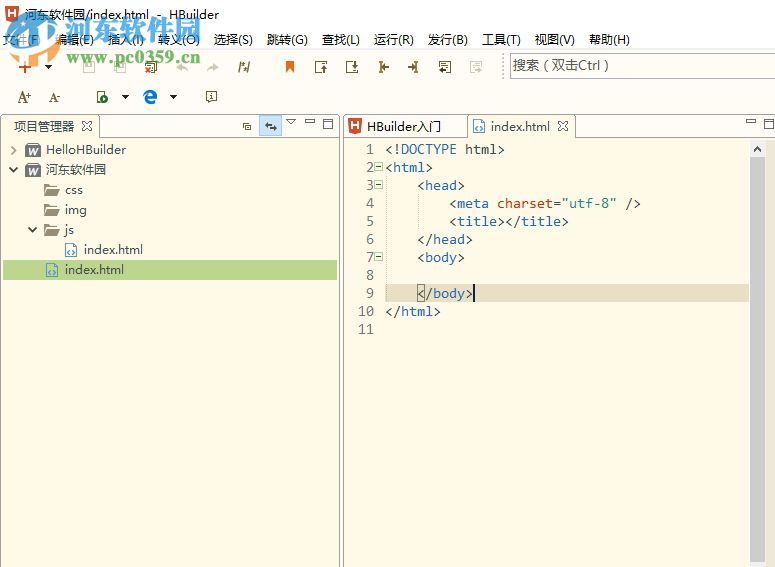This screenshot has width=775, height=567.
Task: Close the 项目管理器 panel tab
Action: (87, 126)
